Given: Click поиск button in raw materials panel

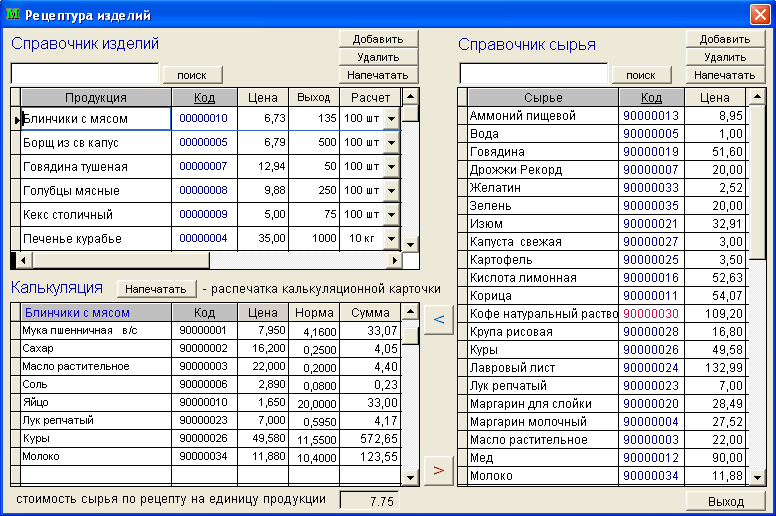Looking at the screenshot, I should pos(641,75).
